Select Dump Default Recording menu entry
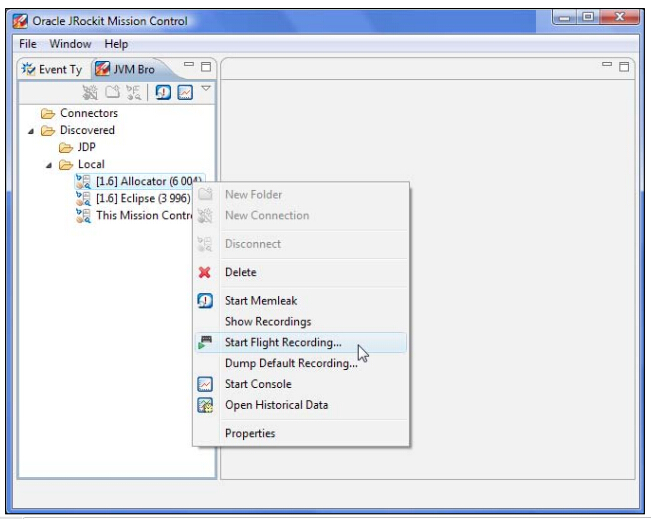This screenshot has width=651, height=519. point(290,363)
